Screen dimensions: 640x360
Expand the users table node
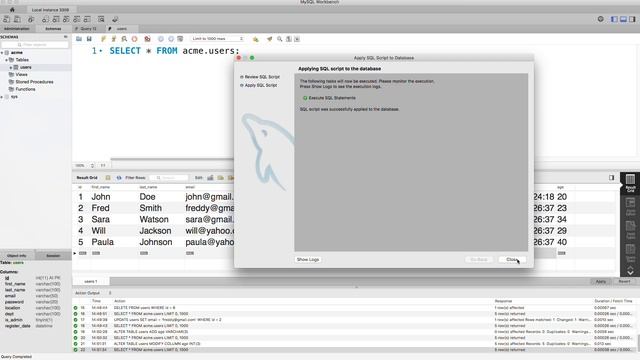(x=11, y=67)
